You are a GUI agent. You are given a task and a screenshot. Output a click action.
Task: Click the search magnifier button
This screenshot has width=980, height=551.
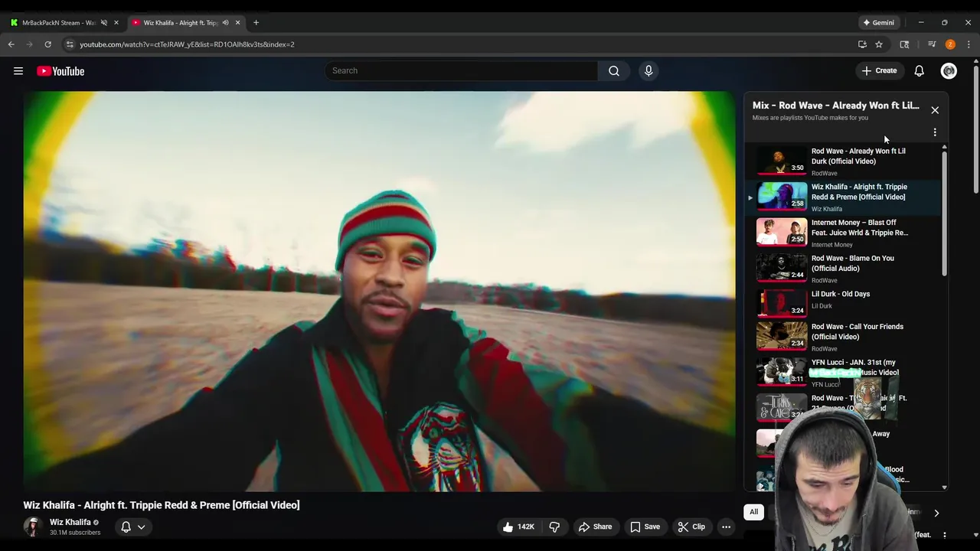(x=614, y=70)
